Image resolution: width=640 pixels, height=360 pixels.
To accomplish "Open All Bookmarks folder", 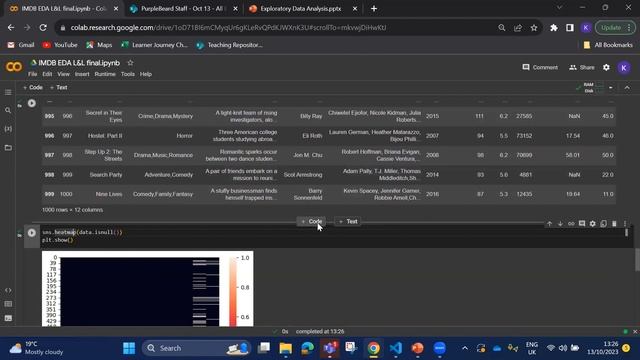I will [608, 45].
